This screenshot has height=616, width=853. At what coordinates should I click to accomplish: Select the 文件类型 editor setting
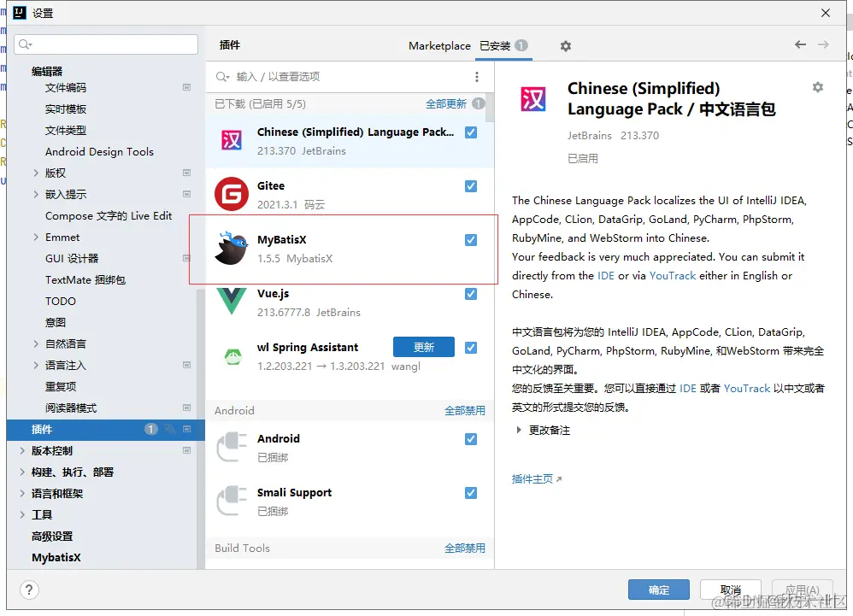[x=66, y=131]
